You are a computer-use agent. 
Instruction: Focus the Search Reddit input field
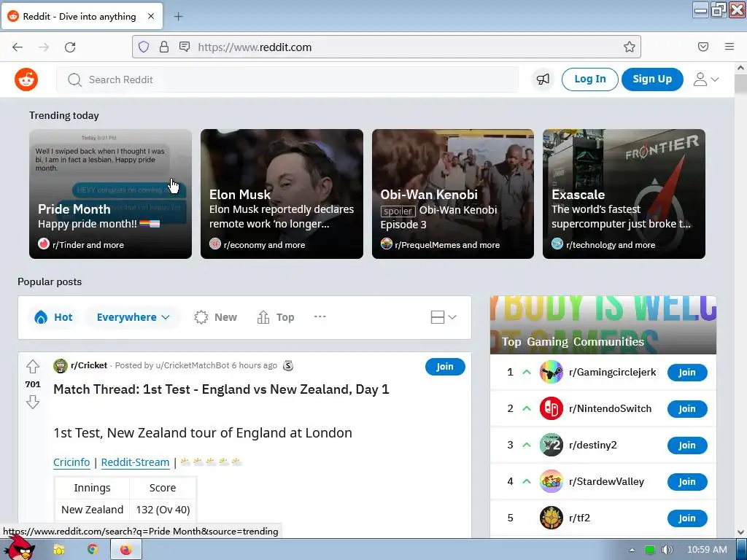287,79
